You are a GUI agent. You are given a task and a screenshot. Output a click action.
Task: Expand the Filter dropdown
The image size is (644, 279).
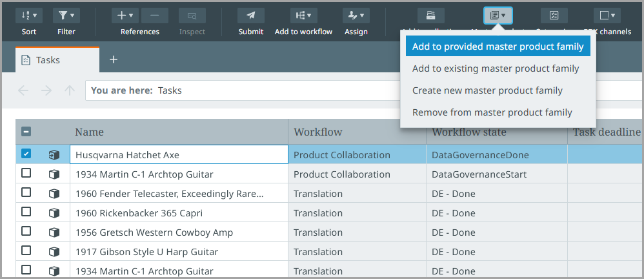coord(66,15)
